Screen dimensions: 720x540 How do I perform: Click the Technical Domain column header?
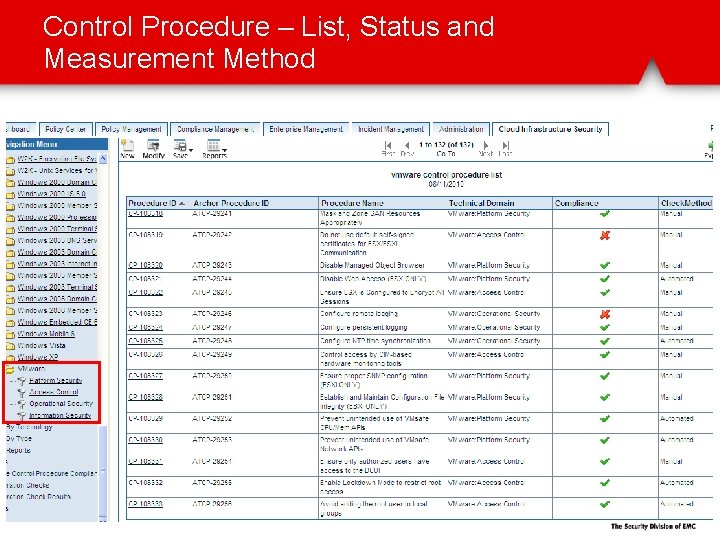(481, 203)
